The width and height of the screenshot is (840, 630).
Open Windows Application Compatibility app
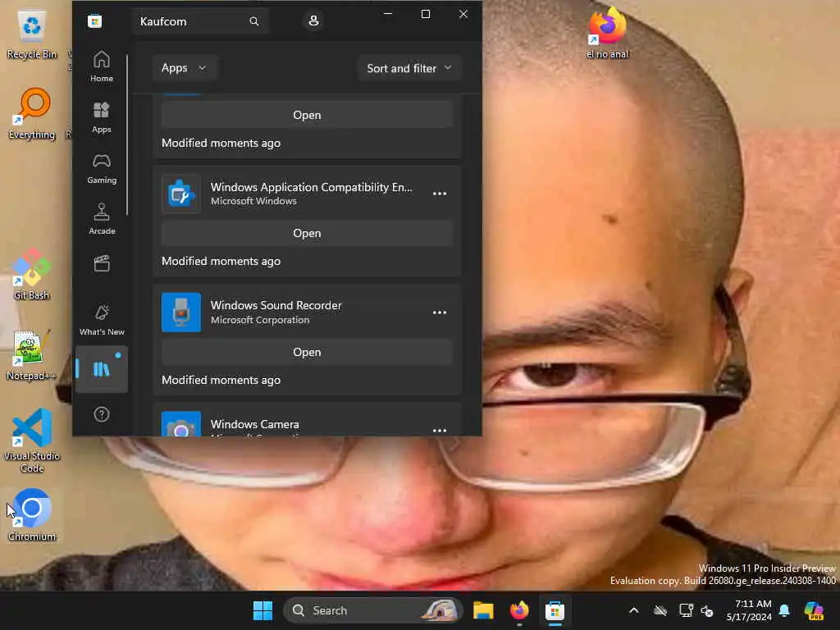(307, 233)
